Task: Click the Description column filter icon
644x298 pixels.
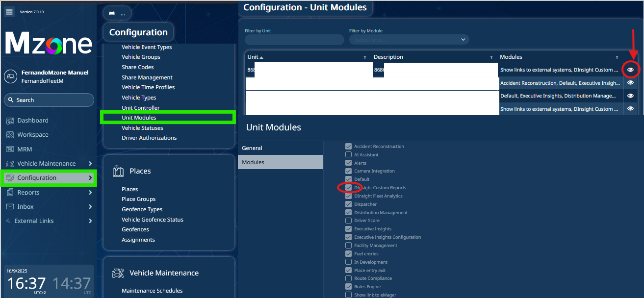Action: point(491,57)
